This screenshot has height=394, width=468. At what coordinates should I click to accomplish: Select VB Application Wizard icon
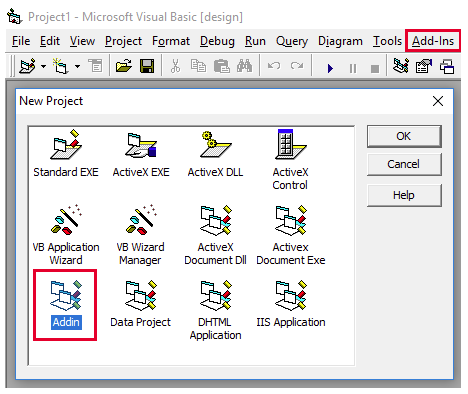(66, 220)
